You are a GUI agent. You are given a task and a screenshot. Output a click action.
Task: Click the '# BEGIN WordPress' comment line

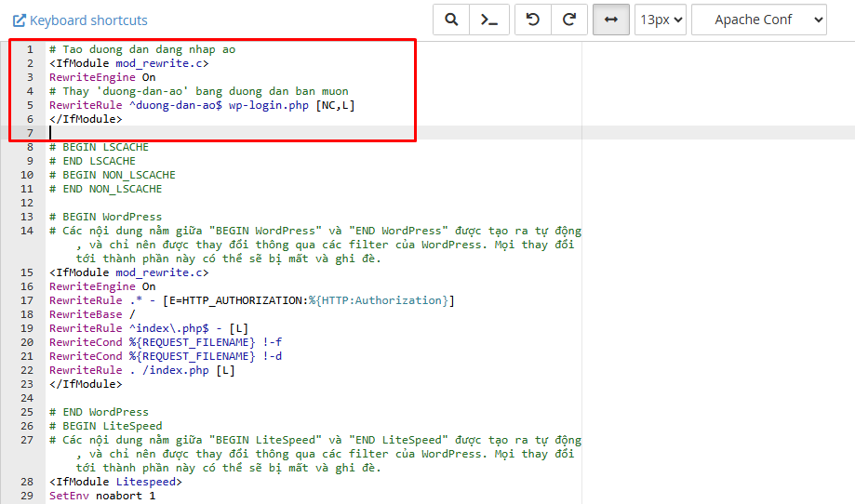click(x=105, y=217)
